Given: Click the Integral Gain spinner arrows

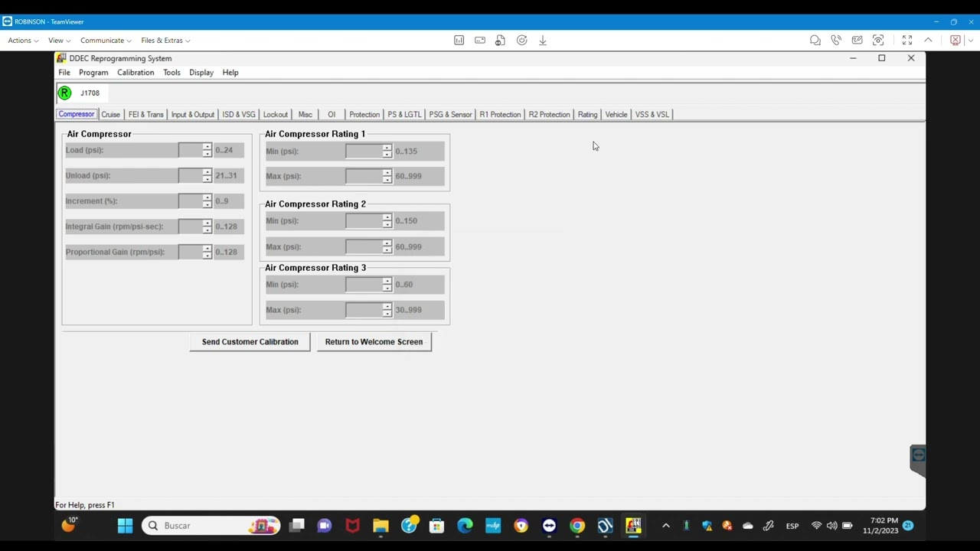Looking at the screenshot, I should pyautogui.click(x=207, y=227).
